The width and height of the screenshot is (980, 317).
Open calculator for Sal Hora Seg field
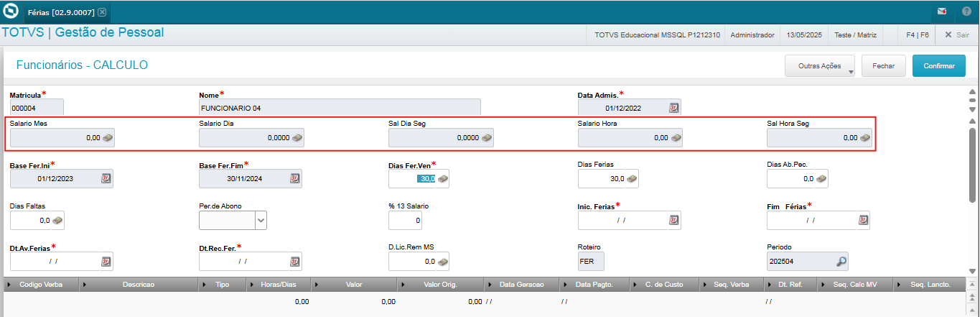point(865,137)
